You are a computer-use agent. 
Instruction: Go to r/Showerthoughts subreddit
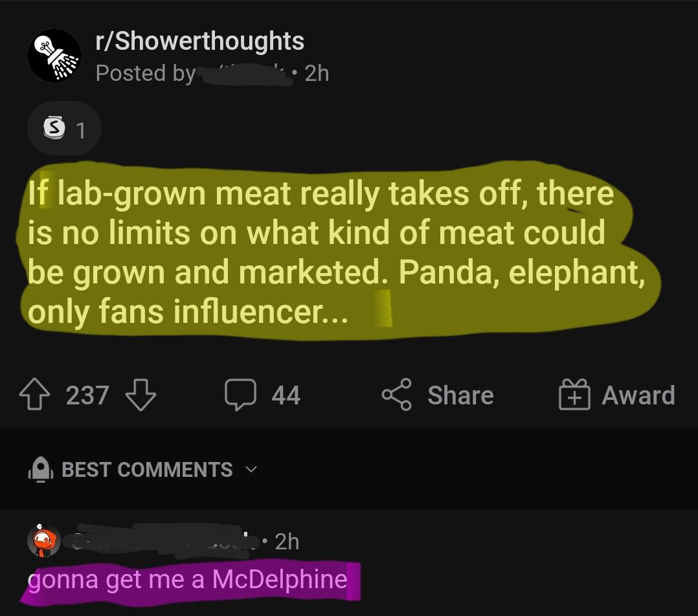coord(199,41)
